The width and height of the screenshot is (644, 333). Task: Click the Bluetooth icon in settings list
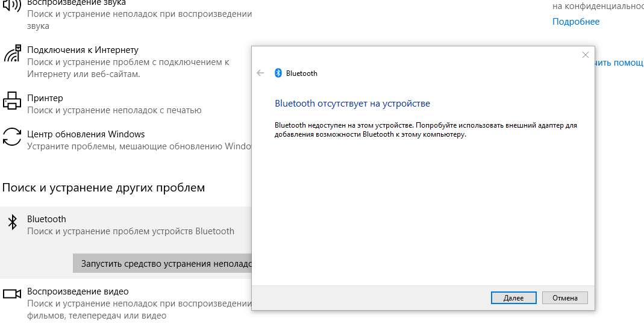tap(13, 222)
